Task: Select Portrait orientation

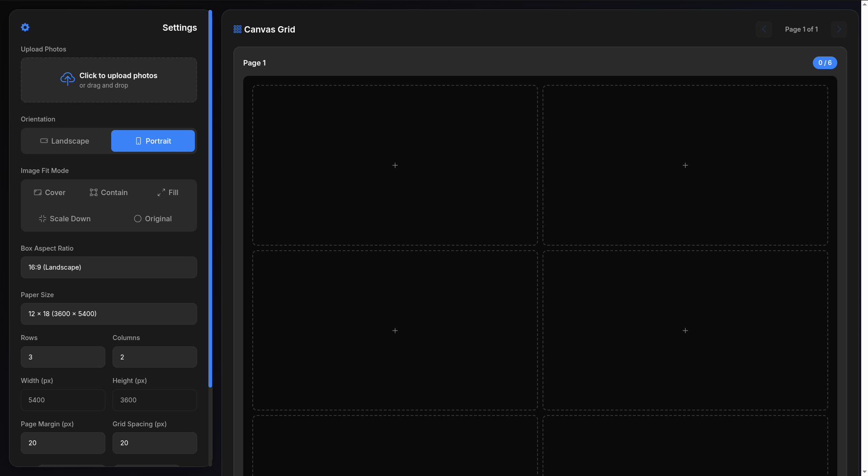Action: (x=153, y=141)
